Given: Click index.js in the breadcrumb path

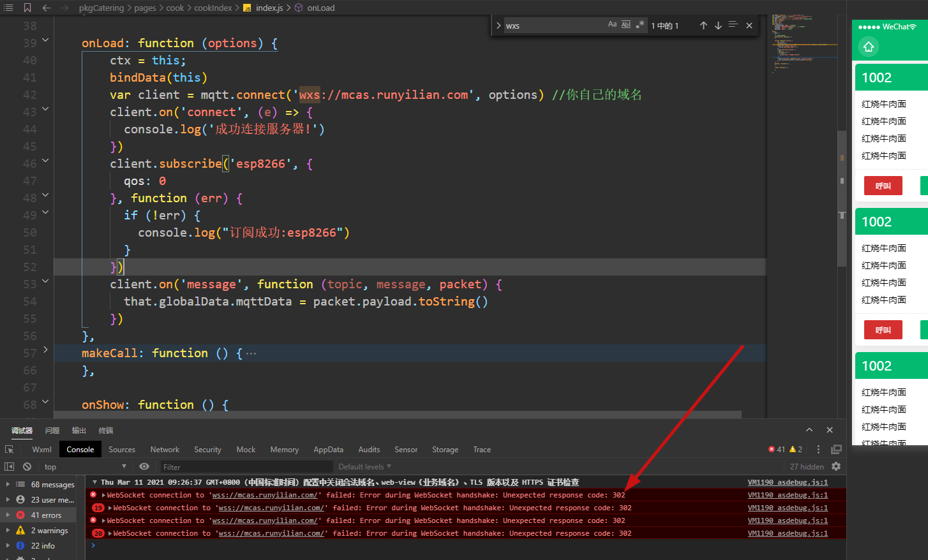Looking at the screenshot, I should point(263,8).
